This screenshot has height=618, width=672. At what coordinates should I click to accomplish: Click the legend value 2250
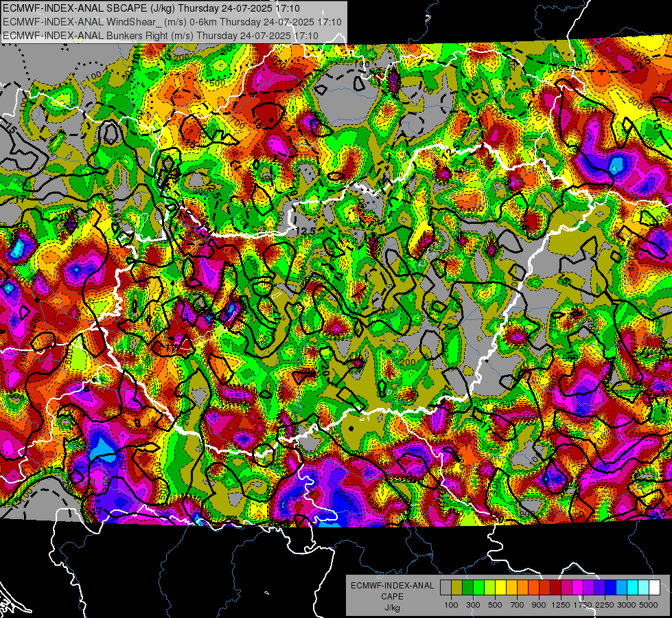605,605
